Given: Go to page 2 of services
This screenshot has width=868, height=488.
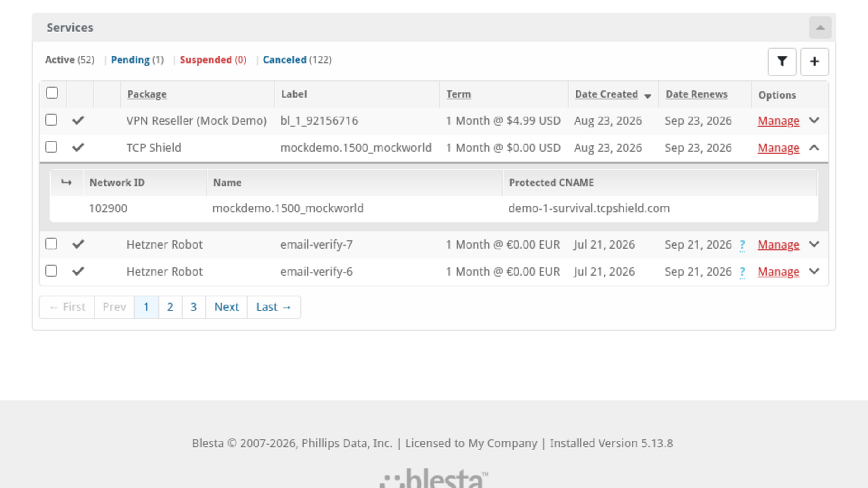Looking at the screenshot, I should [x=170, y=307].
